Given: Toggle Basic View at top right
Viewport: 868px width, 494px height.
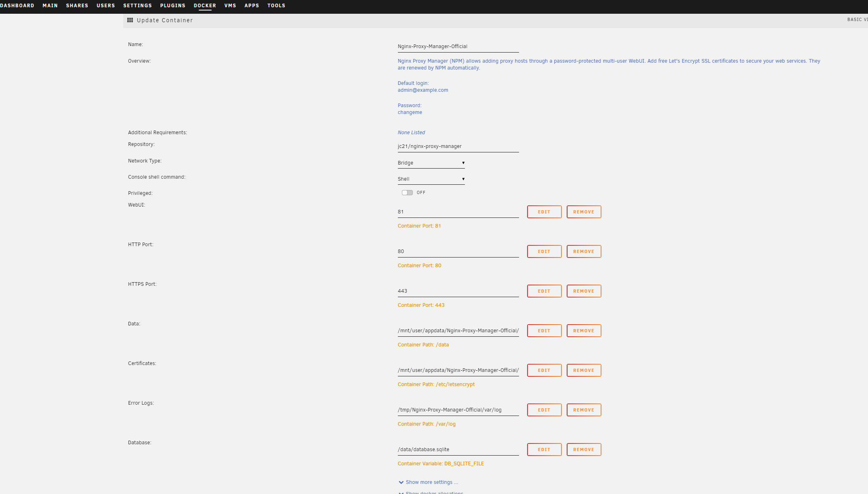Looking at the screenshot, I should click(857, 19).
